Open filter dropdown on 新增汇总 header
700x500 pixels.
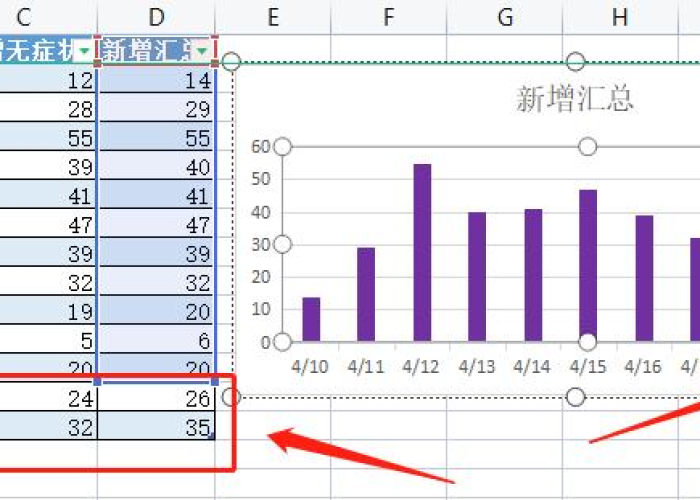[x=202, y=51]
